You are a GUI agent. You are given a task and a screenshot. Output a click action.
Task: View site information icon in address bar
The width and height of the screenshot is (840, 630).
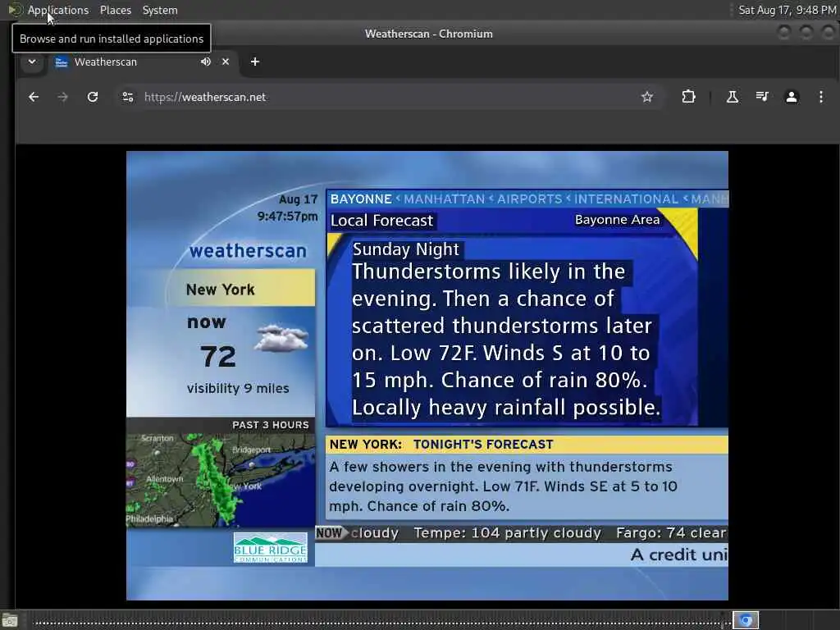[127, 97]
